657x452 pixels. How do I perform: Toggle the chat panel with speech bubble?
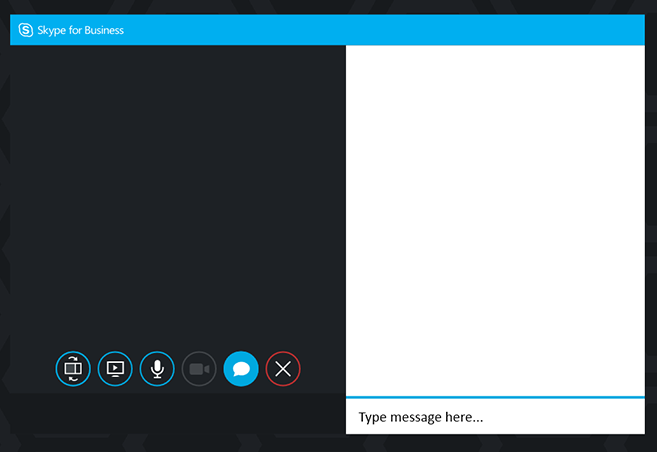[241, 369]
